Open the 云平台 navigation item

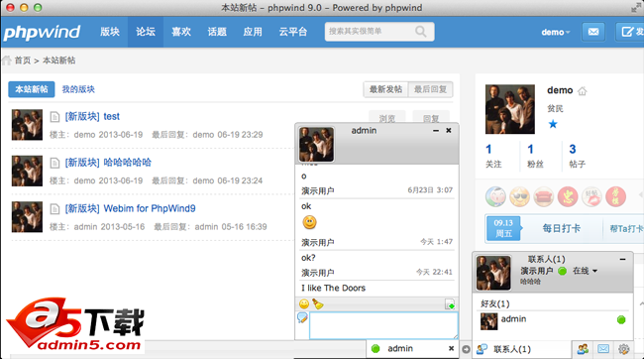[x=293, y=32]
